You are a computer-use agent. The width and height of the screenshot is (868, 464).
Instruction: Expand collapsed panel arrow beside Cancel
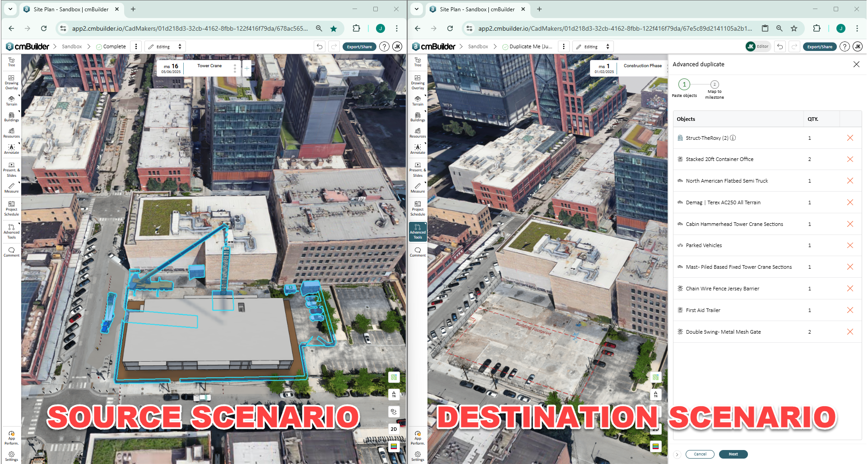(x=677, y=455)
